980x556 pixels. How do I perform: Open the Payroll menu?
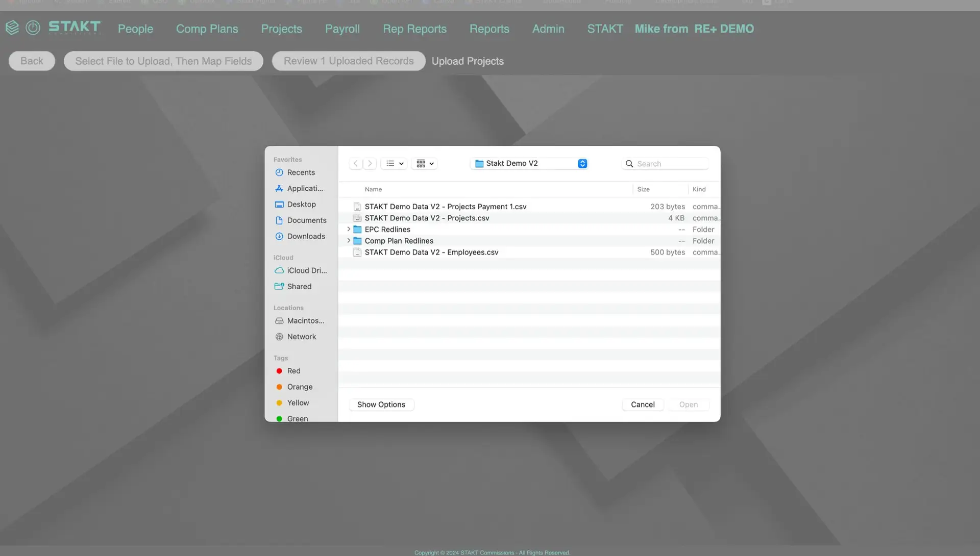point(342,29)
